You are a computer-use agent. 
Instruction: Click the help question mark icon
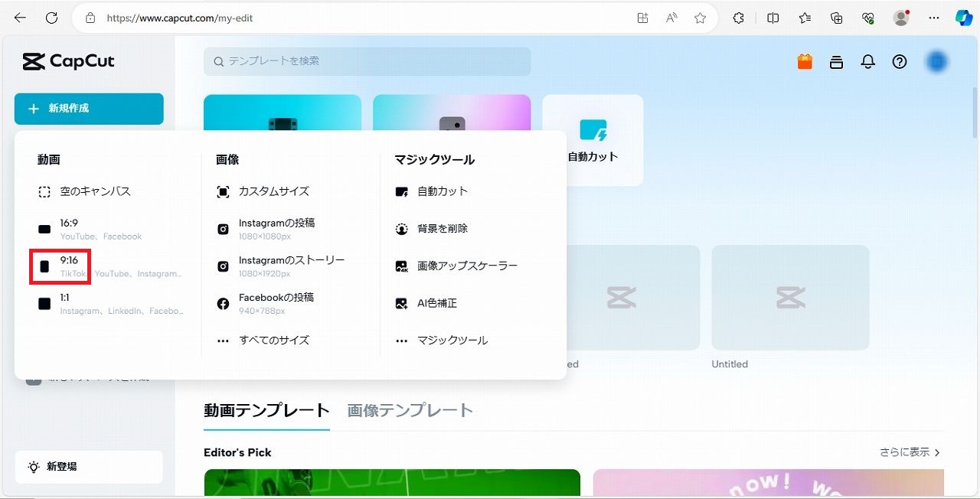click(900, 62)
